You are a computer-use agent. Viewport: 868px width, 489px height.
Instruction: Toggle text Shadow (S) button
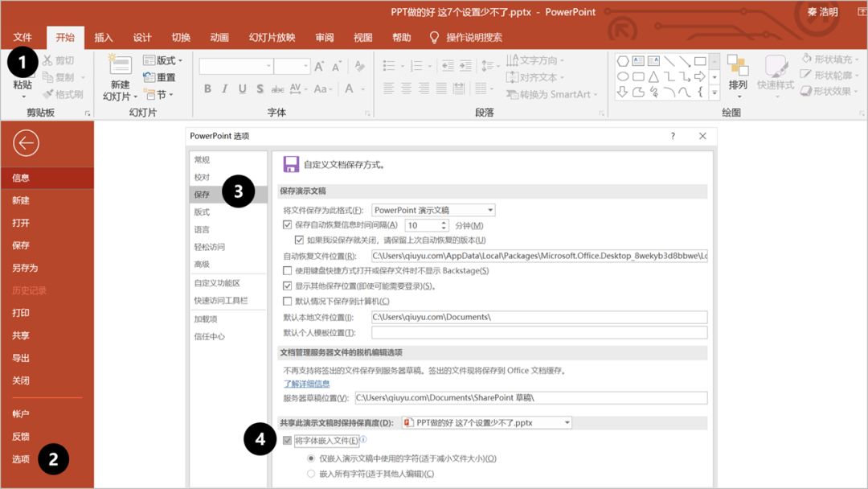pyautogui.click(x=260, y=88)
